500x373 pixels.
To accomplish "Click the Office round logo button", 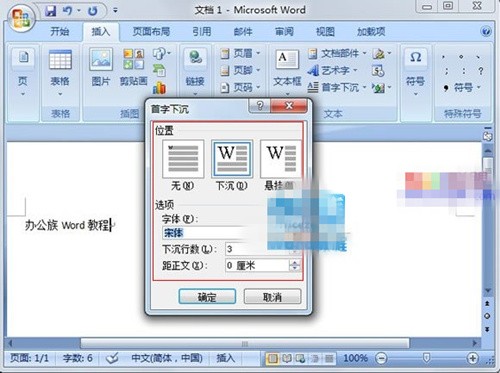I will coord(21,18).
